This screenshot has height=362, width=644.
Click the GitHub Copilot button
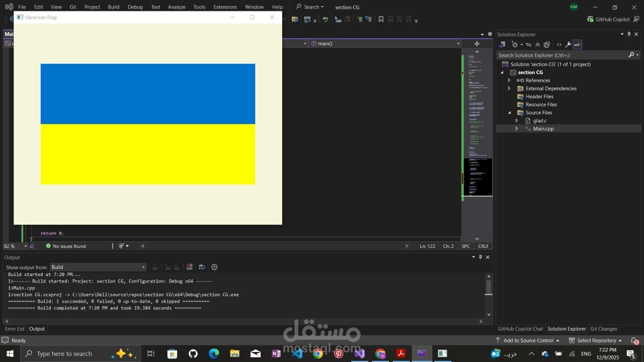609,19
